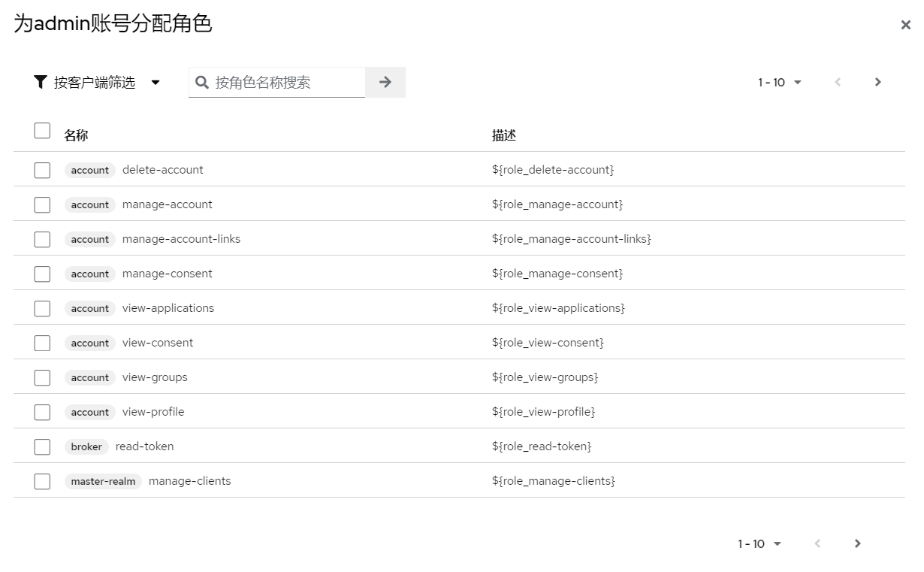The image size is (924, 572).
Task: Click account badge beside view-profile
Action: pyautogui.click(x=90, y=412)
